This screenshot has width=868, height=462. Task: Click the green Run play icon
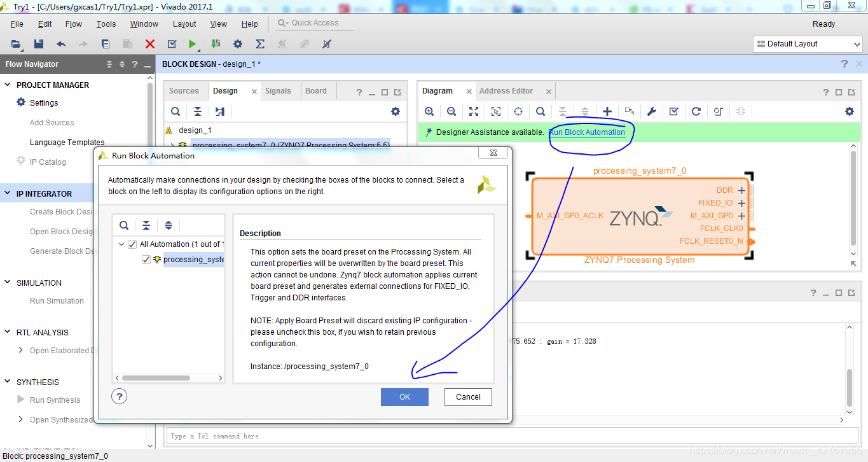click(x=192, y=44)
